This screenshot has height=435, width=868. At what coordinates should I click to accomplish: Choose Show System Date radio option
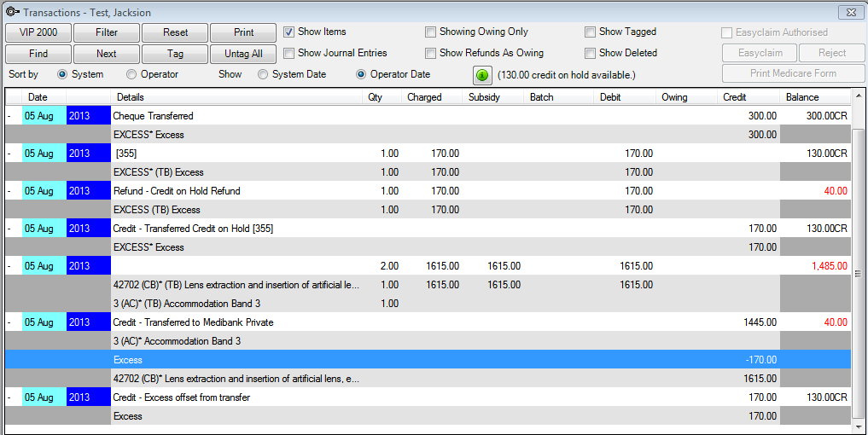[x=263, y=74]
